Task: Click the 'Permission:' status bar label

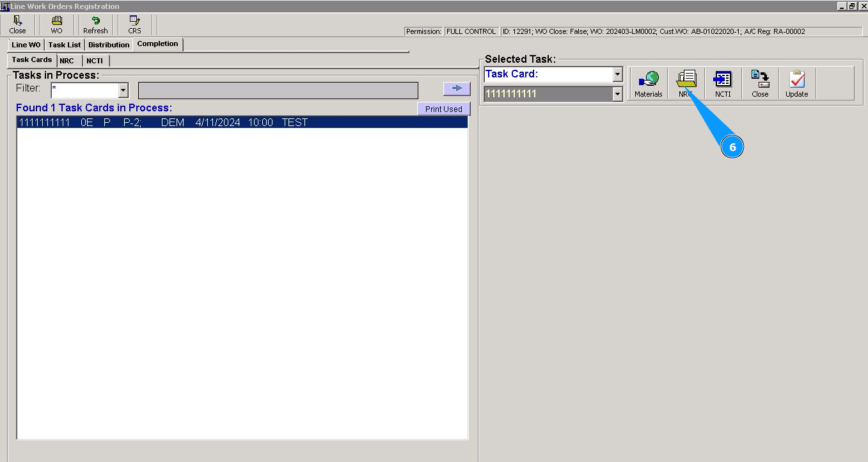Action: click(x=423, y=31)
